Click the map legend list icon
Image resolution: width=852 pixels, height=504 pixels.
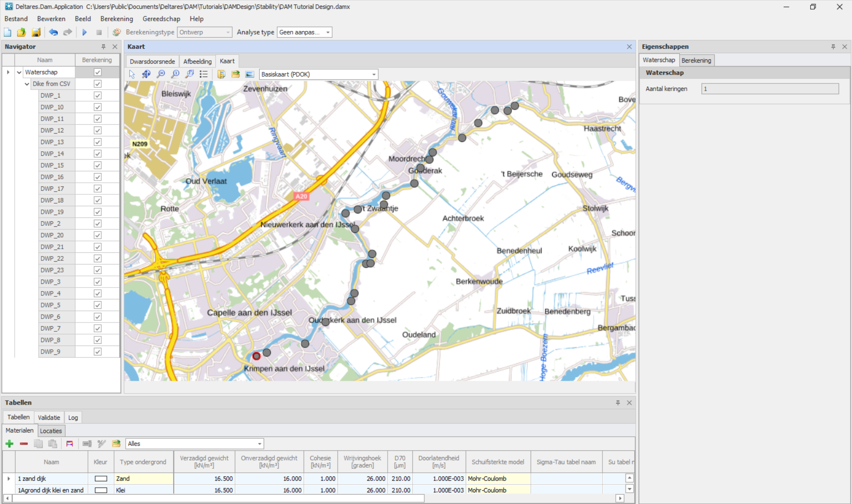click(x=204, y=74)
